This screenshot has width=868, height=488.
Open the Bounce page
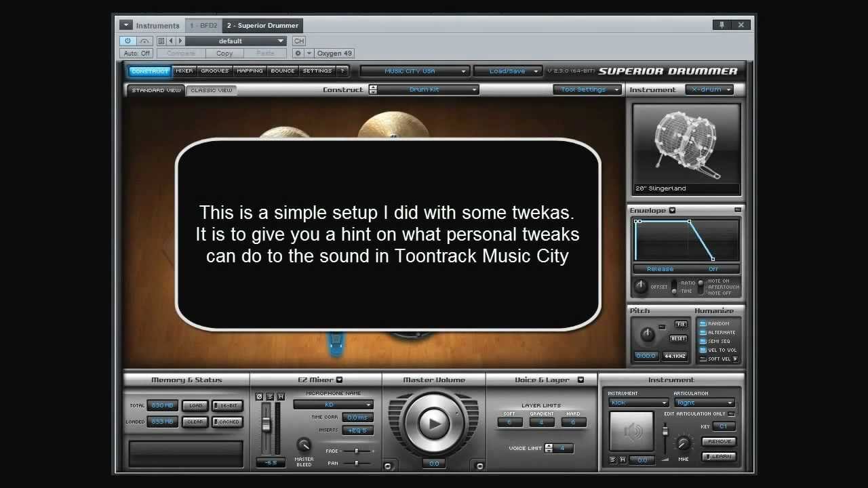coord(283,70)
